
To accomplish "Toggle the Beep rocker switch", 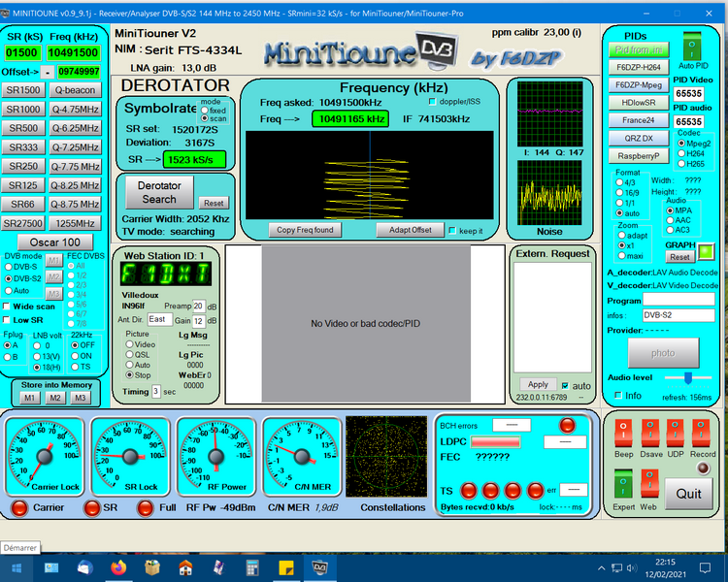I will 623,432.
